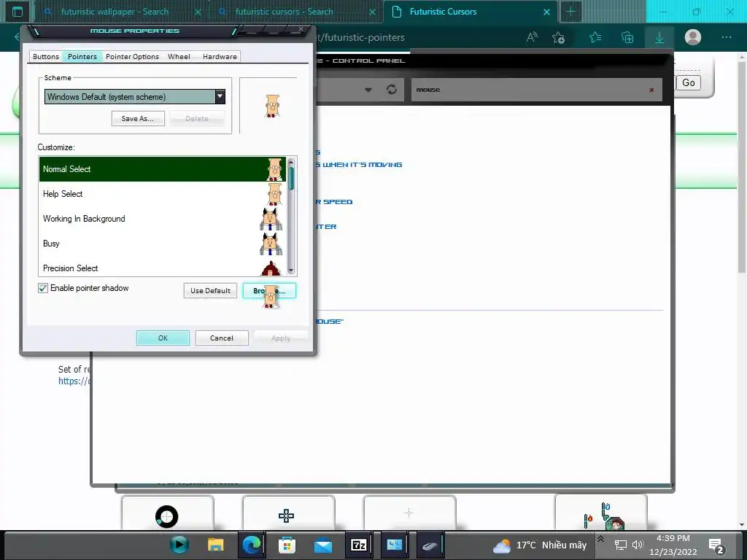Image resolution: width=747 pixels, height=560 pixels.
Task: Switch to Mouse Properties taskbar icon
Action: [x=430, y=545]
